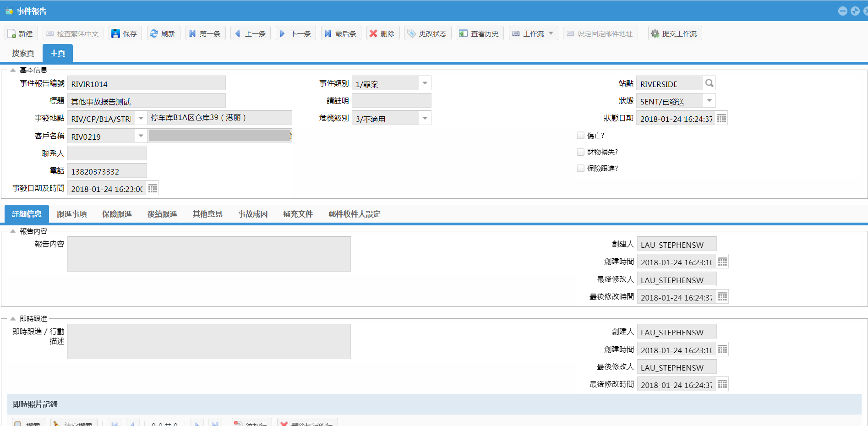
Task: Toggle the 財物損失? checkbox
Action: tap(580, 152)
